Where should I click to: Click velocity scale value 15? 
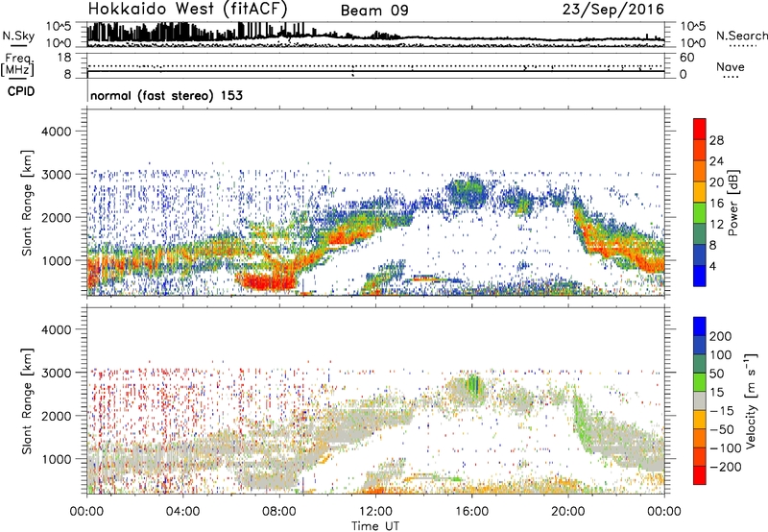click(716, 392)
